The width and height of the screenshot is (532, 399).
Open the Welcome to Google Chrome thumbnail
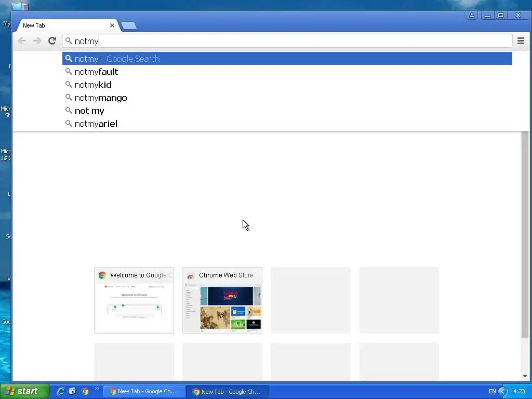click(x=134, y=300)
